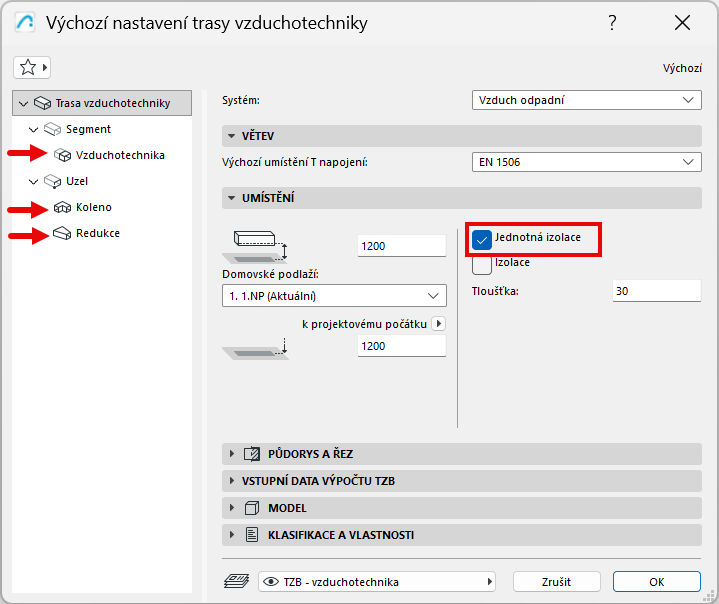Select the Uzel tree row
The height and width of the screenshot is (604, 719).
tap(102, 182)
